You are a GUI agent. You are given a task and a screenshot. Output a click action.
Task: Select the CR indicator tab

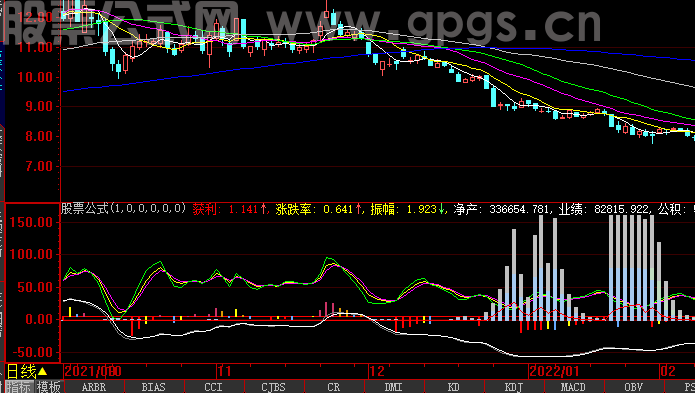click(x=333, y=387)
